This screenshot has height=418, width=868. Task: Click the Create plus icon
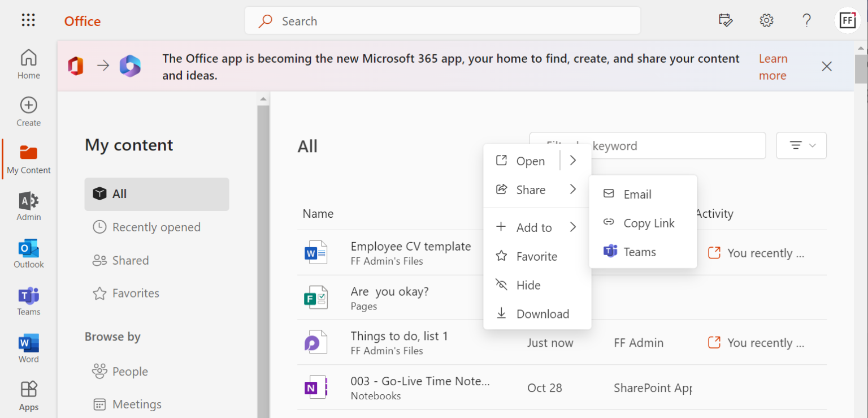tap(29, 111)
